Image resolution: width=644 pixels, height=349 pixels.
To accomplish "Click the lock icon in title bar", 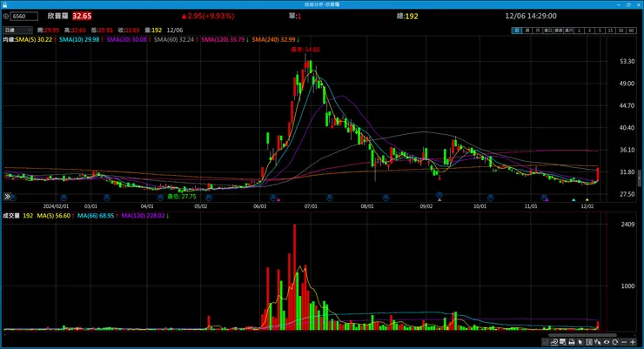I will coord(4,4).
